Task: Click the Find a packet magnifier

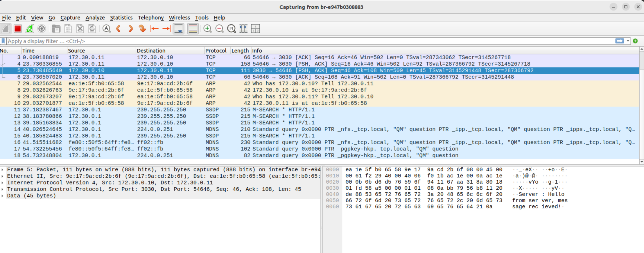Action: coord(107,29)
